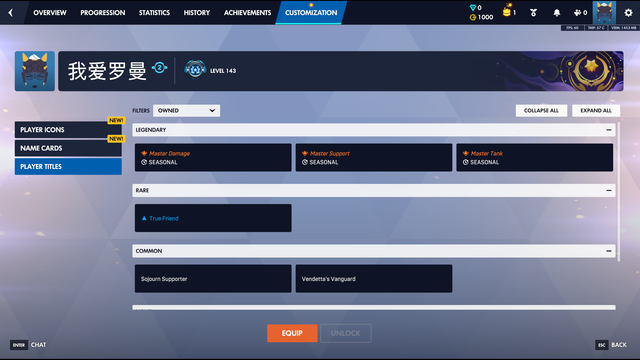Open Name Cards category
The width and height of the screenshot is (640, 360).
pyautogui.click(x=68, y=148)
